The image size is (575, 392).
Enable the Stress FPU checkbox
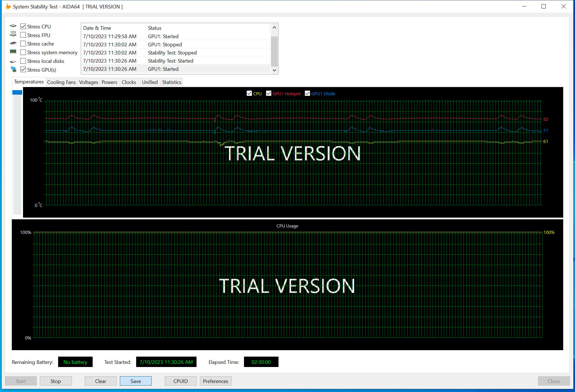pos(23,35)
